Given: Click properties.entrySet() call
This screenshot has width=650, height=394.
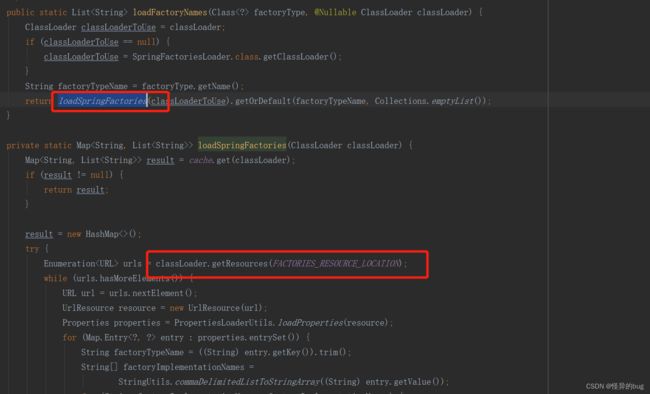Looking at the screenshot, I should click(x=248, y=338).
